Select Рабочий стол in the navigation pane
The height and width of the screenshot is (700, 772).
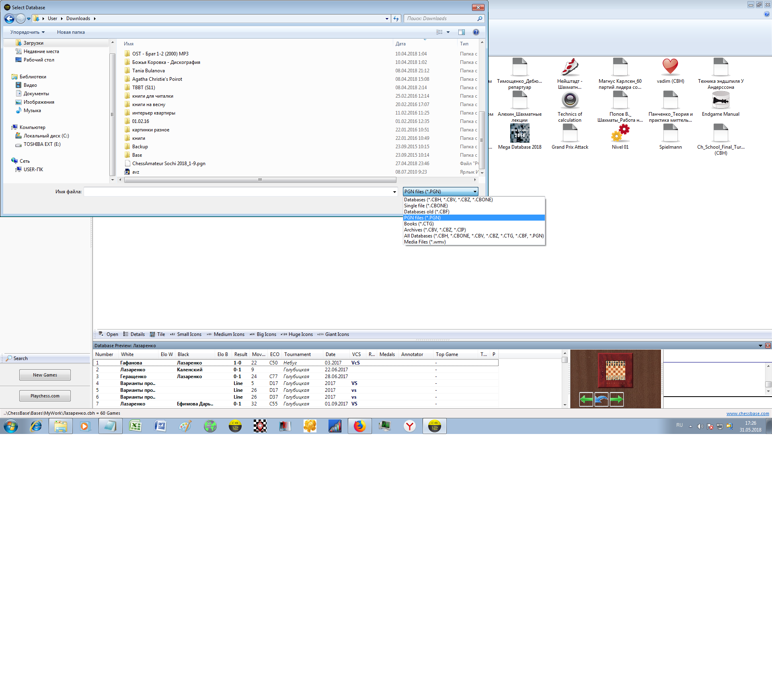(39, 60)
